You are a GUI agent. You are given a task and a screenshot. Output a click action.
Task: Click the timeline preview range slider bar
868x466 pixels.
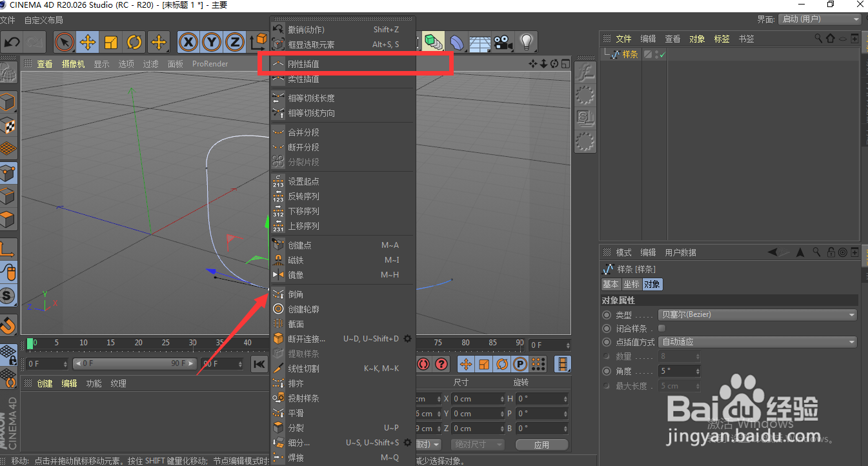(134, 364)
